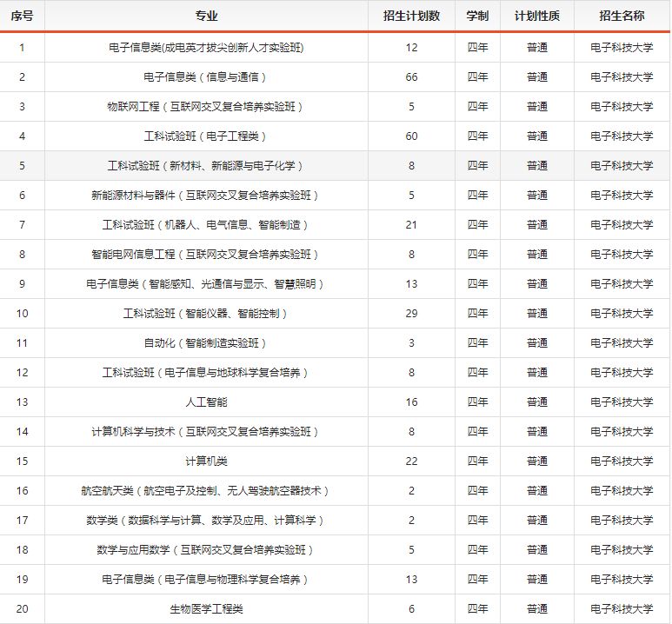Click enrollment count 60 in row 4

tap(411, 136)
